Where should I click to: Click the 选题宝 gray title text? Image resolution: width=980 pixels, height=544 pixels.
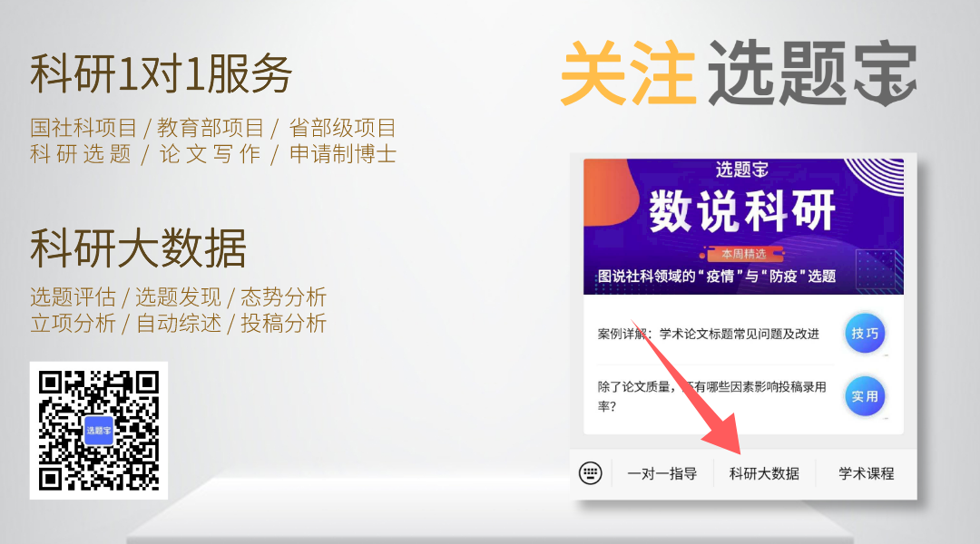pos(812,73)
